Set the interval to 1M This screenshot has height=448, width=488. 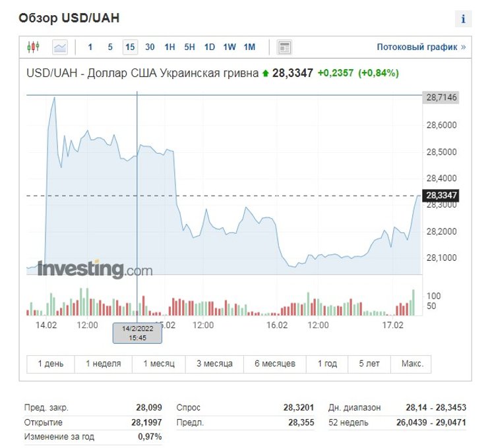(249, 47)
